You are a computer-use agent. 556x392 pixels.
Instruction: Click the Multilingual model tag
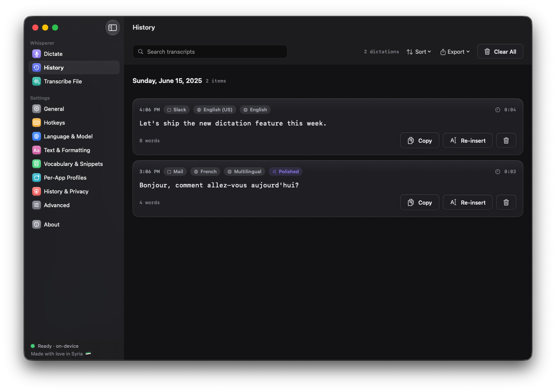tap(244, 171)
